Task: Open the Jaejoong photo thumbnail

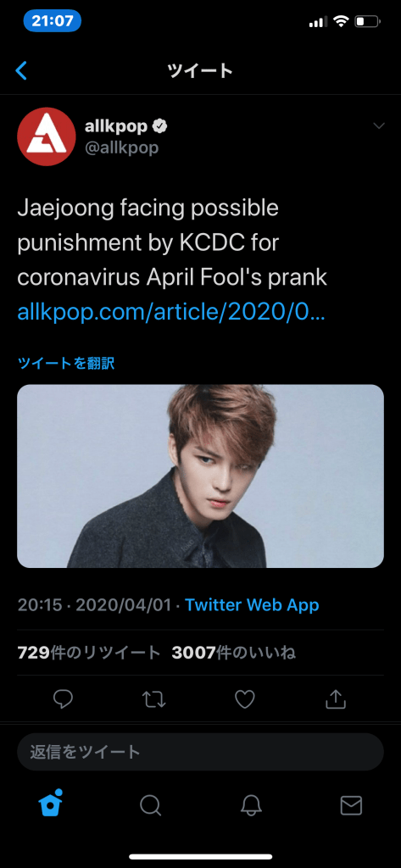Action: click(x=200, y=476)
